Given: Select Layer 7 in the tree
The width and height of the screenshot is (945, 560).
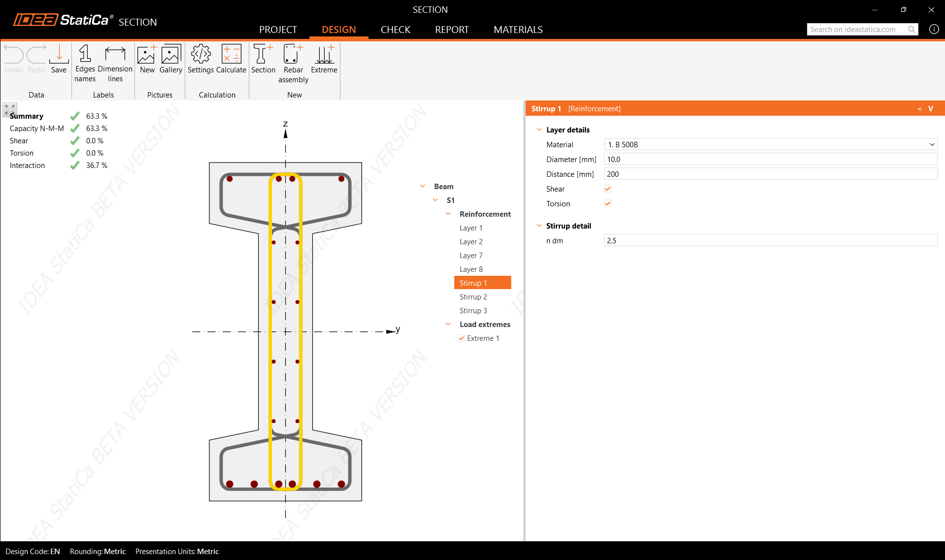Looking at the screenshot, I should [x=471, y=256].
